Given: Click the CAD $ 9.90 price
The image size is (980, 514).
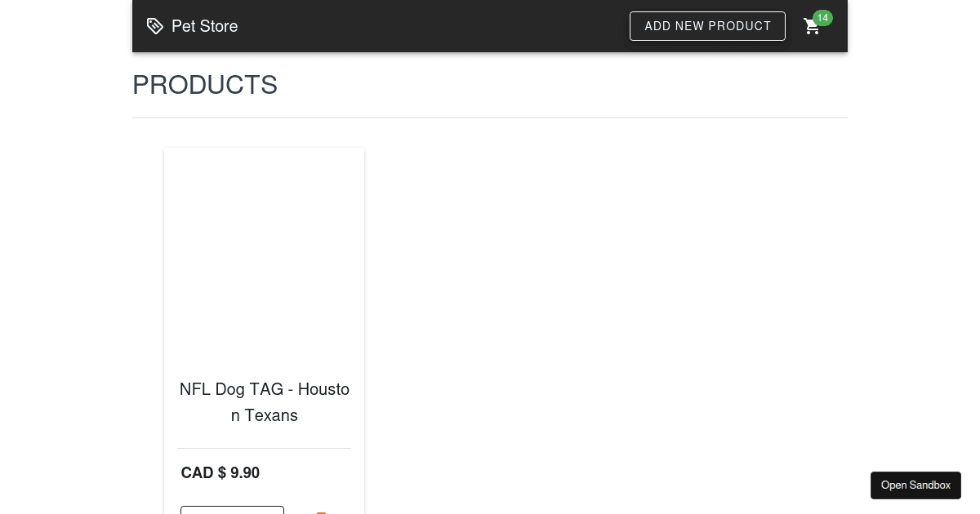Looking at the screenshot, I should (220, 472).
